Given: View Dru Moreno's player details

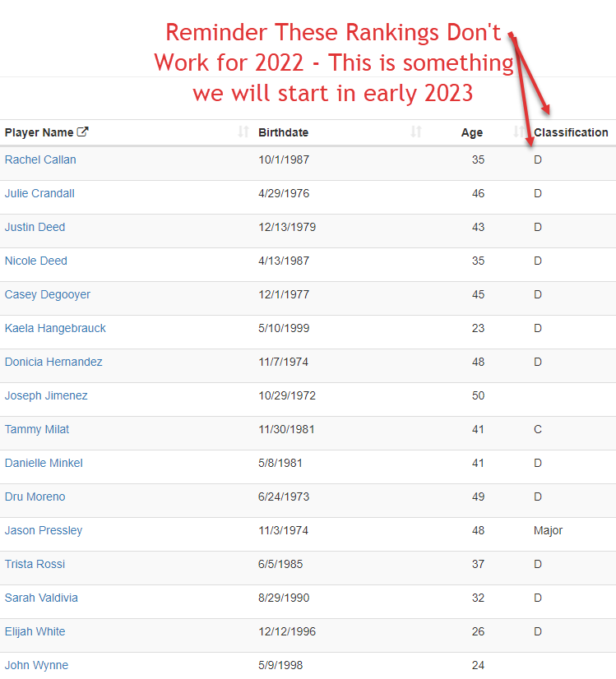Looking at the screenshot, I should pos(35,497).
